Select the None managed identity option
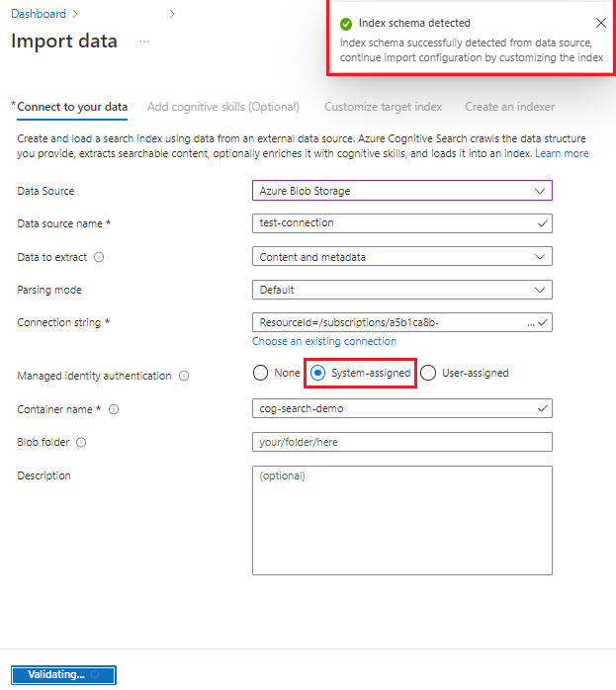Screen dimensions: 616x690 click(260, 373)
